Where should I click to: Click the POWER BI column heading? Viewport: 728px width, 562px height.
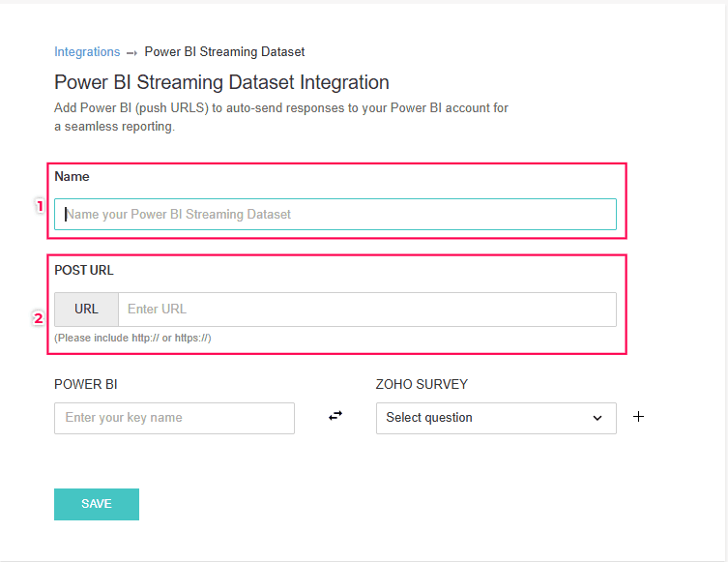(x=86, y=384)
